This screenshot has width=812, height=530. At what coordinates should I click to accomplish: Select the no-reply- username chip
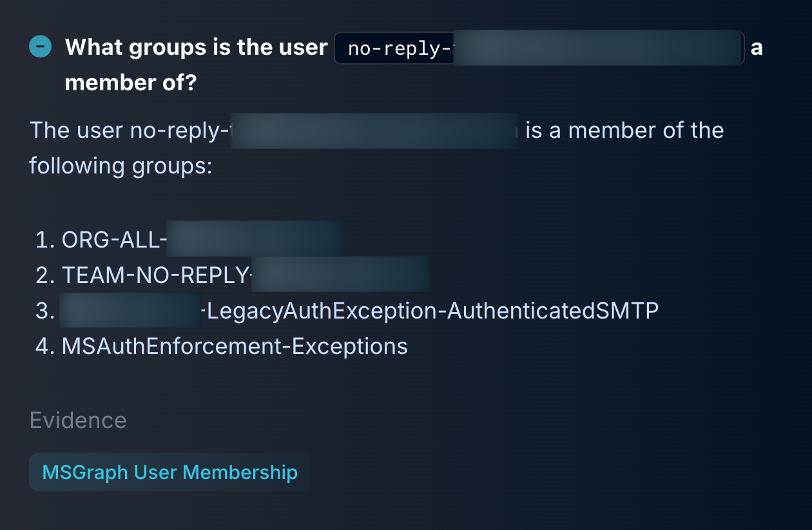point(539,48)
